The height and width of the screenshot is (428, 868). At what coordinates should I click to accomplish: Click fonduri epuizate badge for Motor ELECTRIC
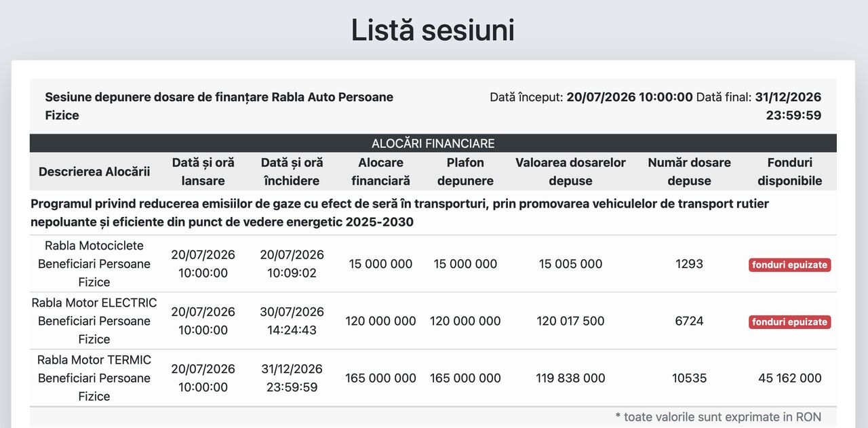coord(790,322)
